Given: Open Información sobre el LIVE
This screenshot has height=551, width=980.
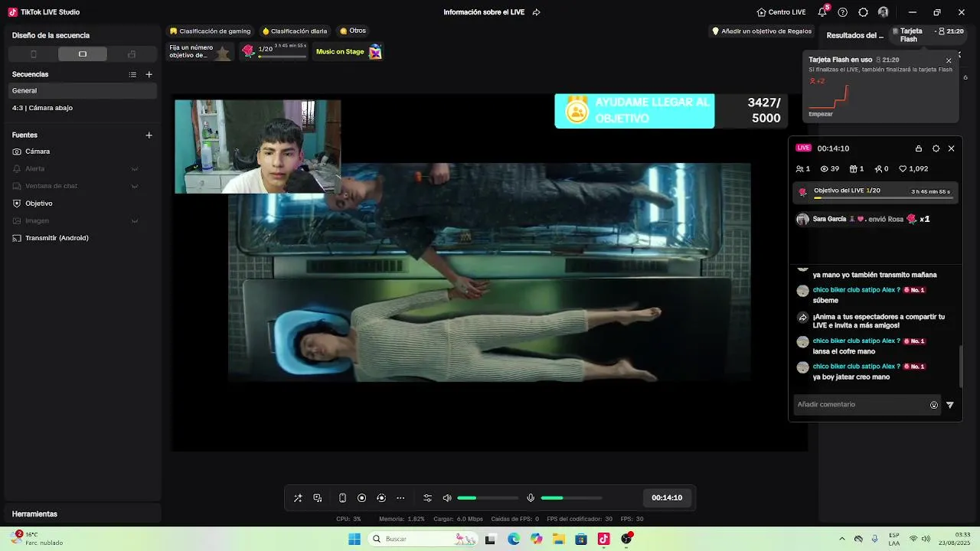Looking at the screenshot, I should [x=484, y=12].
